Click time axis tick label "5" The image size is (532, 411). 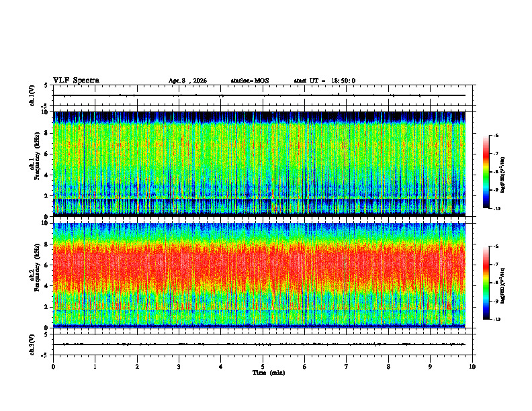pyautogui.click(x=263, y=367)
